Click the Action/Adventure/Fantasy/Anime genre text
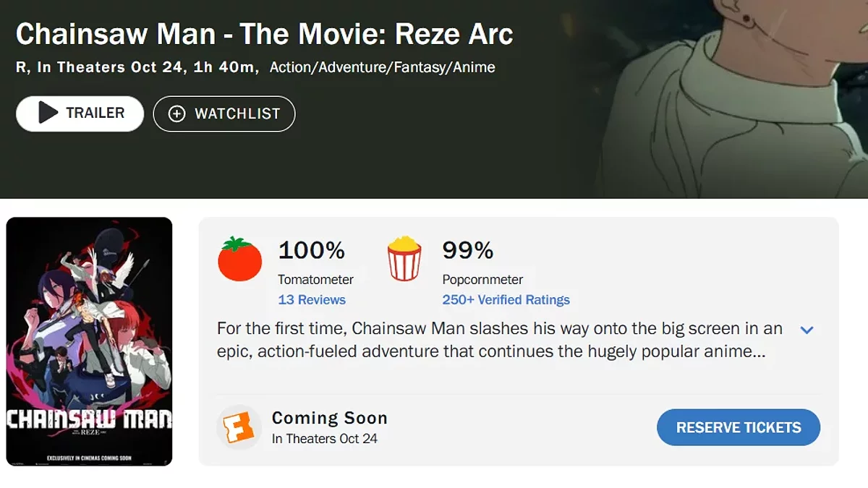 (382, 67)
